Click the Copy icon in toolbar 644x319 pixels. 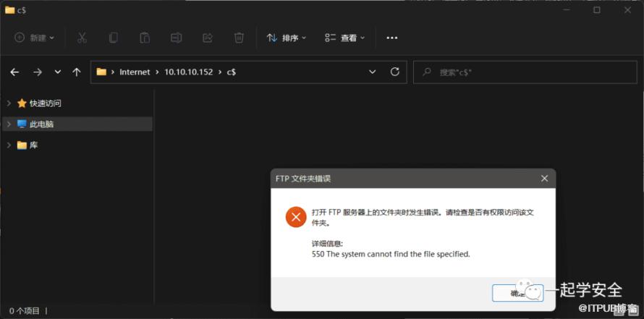pyautogui.click(x=114, y=38)
